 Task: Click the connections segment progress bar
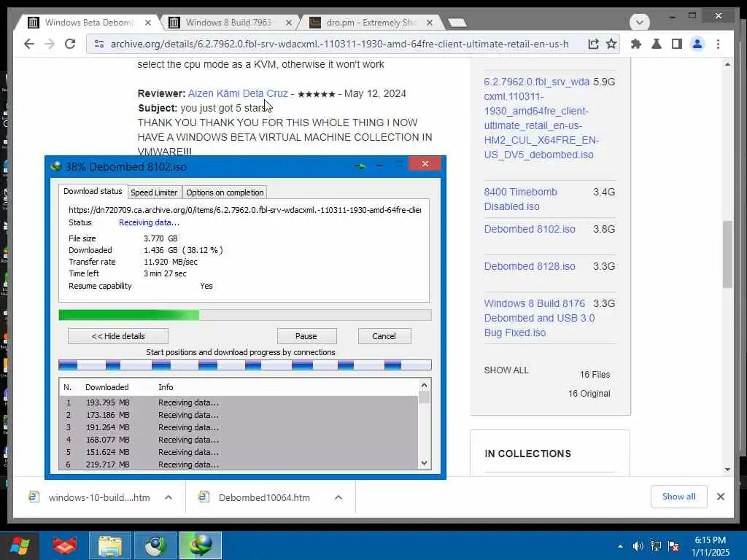245,365
